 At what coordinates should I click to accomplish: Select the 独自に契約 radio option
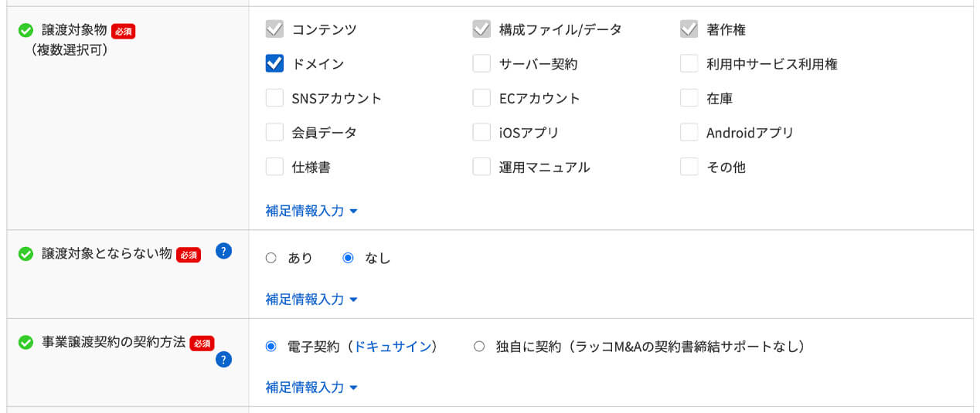click(479, 347)
